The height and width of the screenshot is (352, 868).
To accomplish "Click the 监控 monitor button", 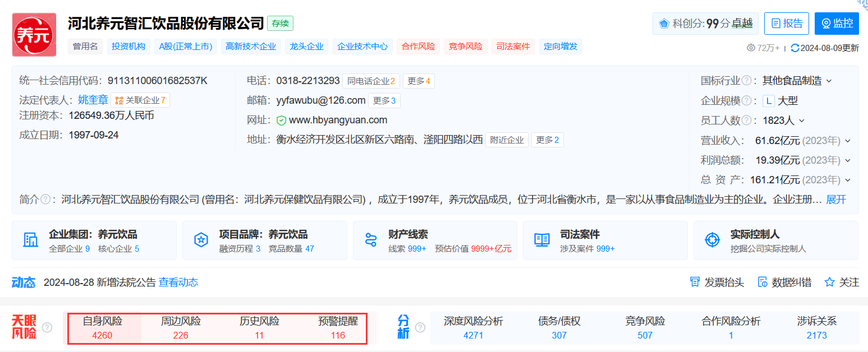I will [x=837, y=24].
